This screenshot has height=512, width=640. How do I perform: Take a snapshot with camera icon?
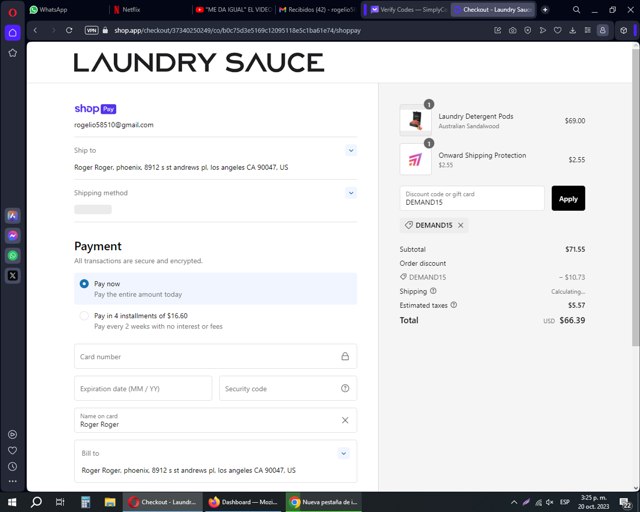[513, 30]
